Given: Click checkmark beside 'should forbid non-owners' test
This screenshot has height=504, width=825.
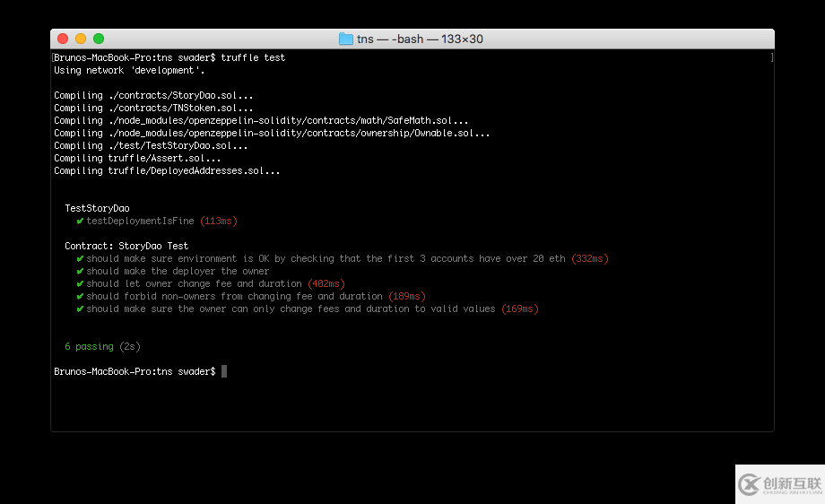Looking at the screenshot, I should [80, 297].
